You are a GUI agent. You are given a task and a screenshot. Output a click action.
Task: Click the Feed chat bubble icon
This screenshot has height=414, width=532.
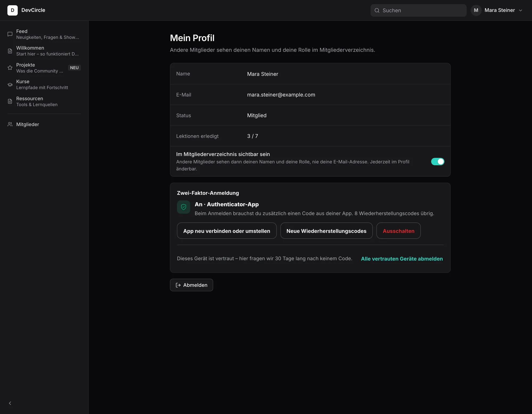[10, 34]
